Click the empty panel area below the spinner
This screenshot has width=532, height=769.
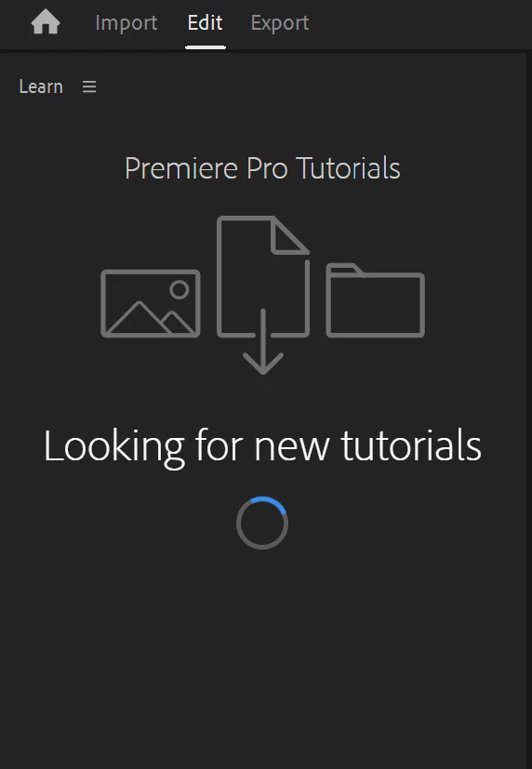(262, 657)
